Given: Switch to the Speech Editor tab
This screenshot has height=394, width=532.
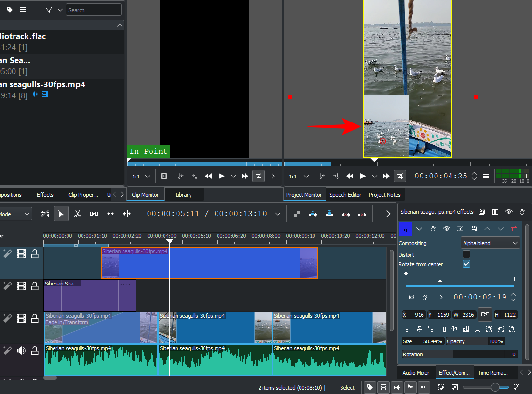Looking at the screenshot, I should coord(345,195).
